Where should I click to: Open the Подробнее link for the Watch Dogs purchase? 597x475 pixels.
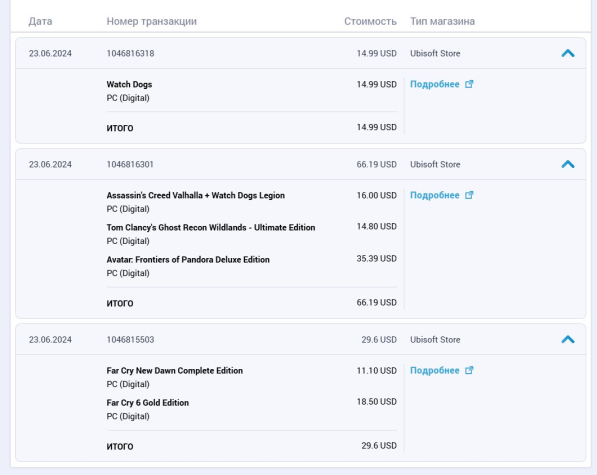435,84
